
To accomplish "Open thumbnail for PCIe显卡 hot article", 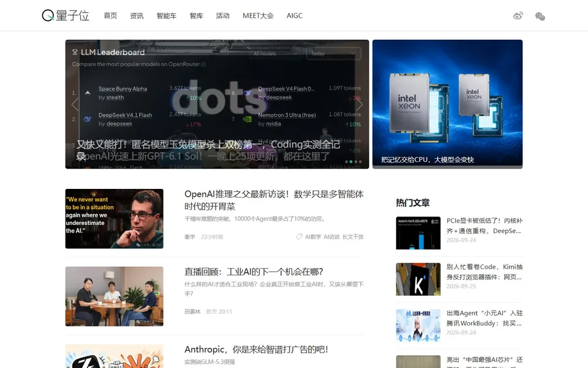I will coord(418,233).
